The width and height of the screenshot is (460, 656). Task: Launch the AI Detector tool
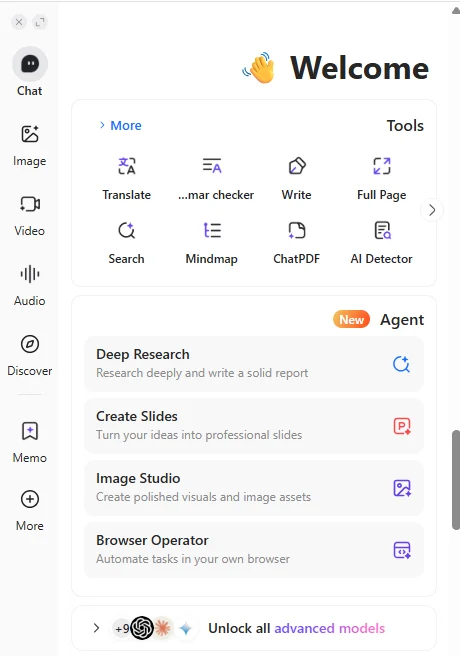click(381, 243)
